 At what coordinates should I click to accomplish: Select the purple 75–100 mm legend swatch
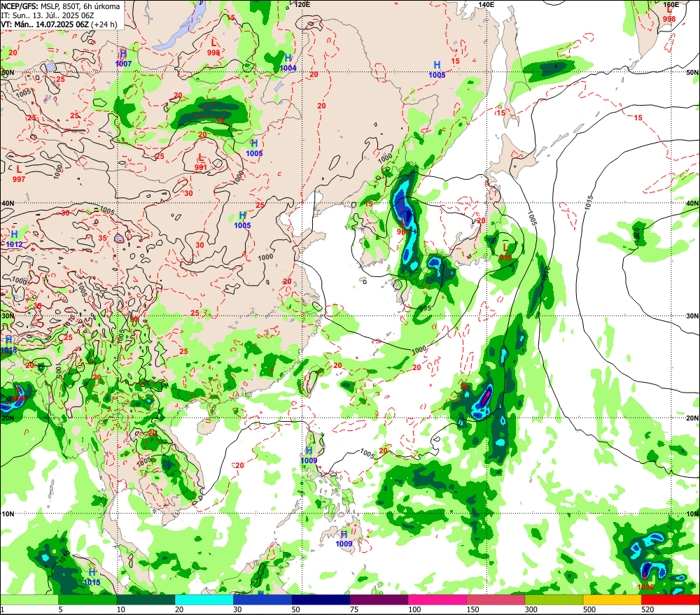[x=379, y=600]
